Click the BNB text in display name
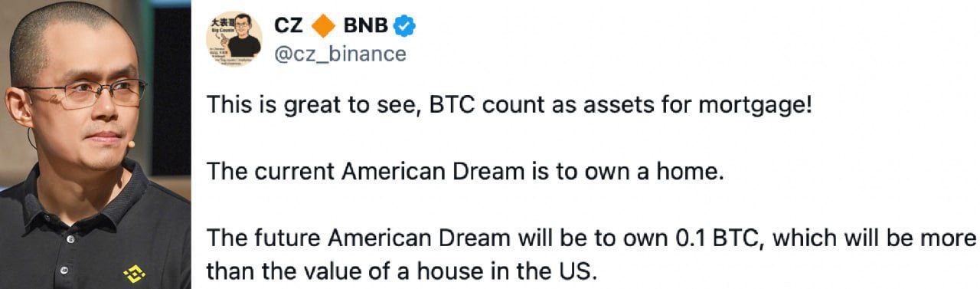Screen dimensions: 980x289 coord(366,27)
